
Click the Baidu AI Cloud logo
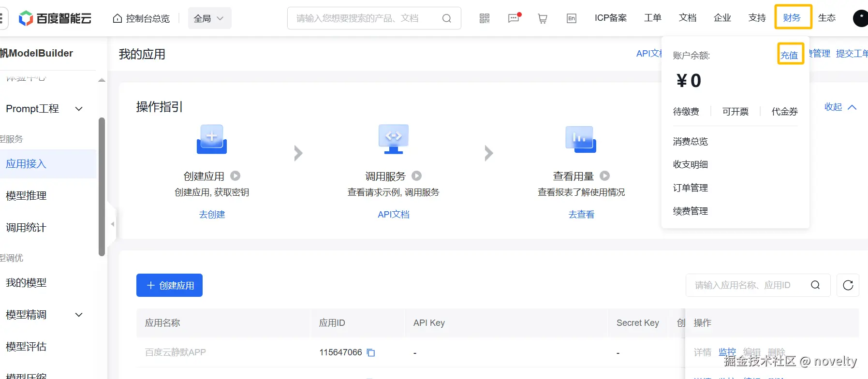(55, 18)
